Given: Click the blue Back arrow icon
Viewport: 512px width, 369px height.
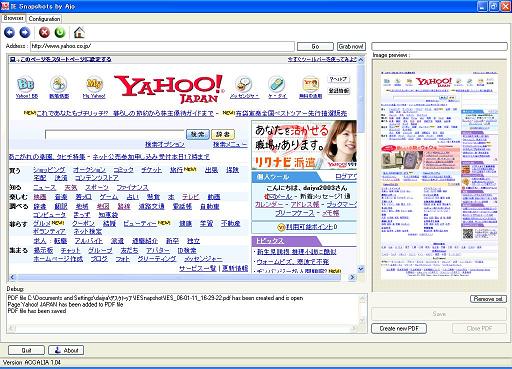Looking at the screenshot, I should [9, 32].
